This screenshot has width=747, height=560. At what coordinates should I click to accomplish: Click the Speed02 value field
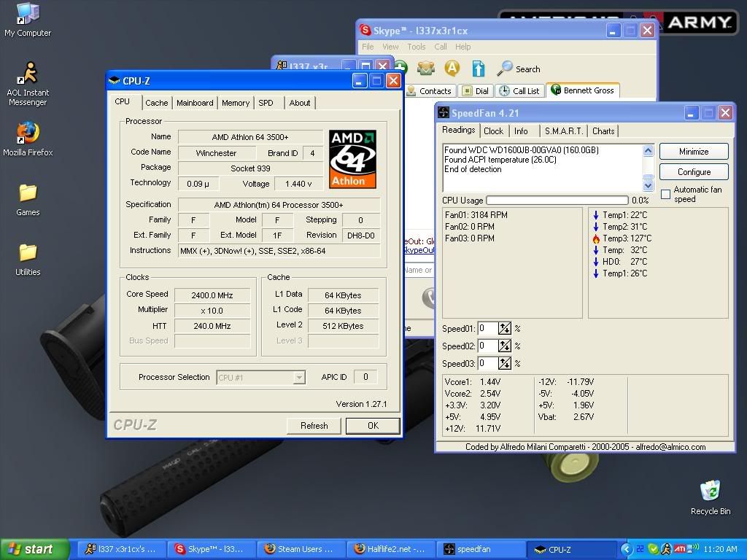(x=487, y=346)
